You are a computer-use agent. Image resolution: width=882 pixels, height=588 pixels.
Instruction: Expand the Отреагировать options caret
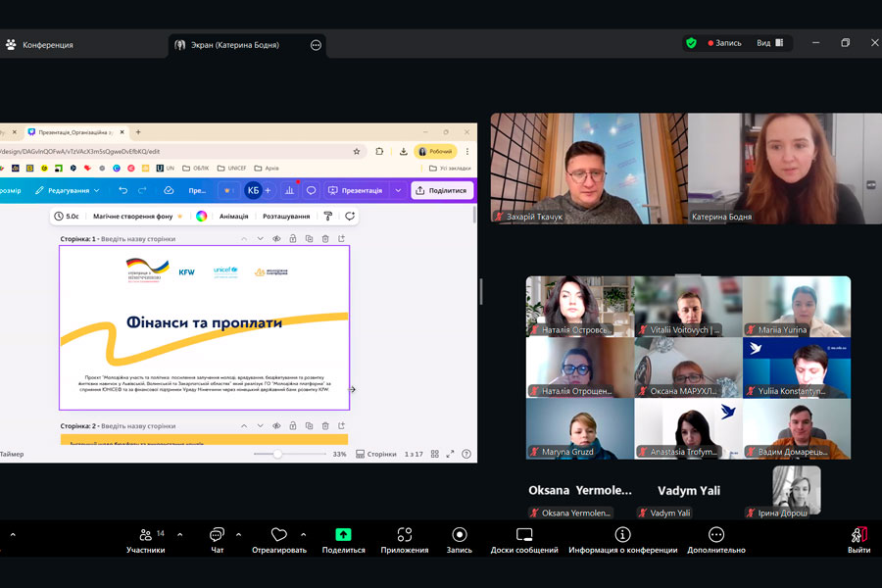point(303,534)
